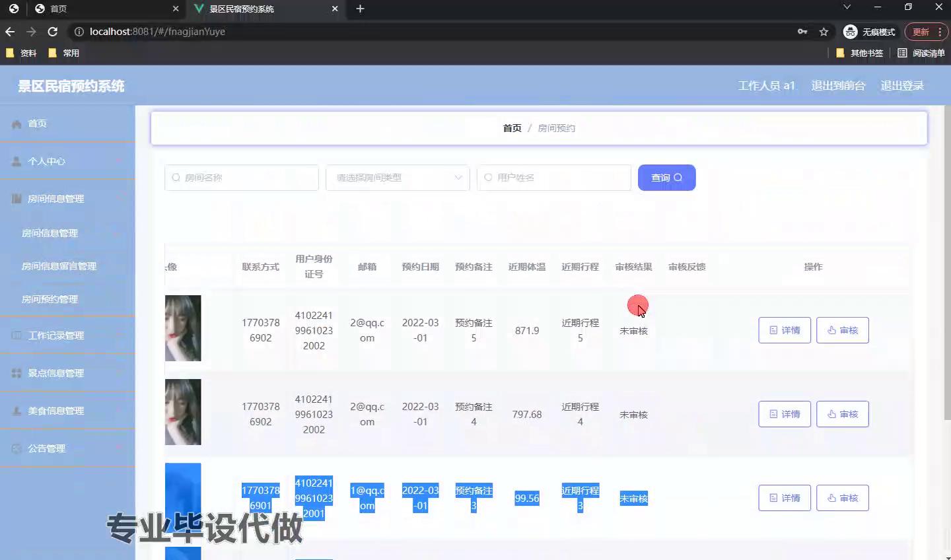Click the personal center user icon
951x560 pixels.
tap(17, 161)
